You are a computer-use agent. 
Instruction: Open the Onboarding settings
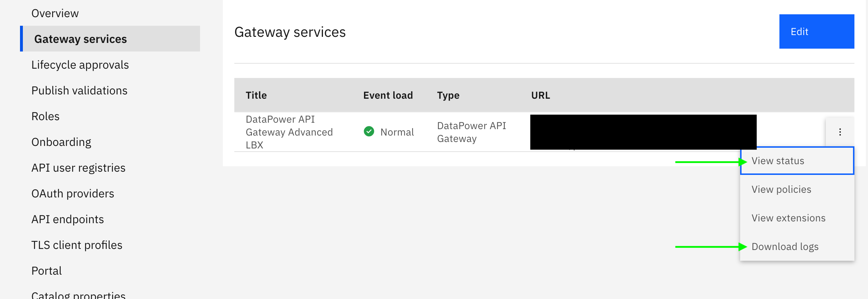pyautogui.click(x=61, y=142)
